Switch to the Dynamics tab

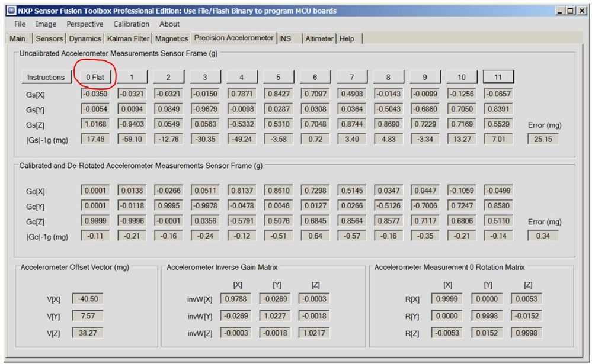pos(85,38)
